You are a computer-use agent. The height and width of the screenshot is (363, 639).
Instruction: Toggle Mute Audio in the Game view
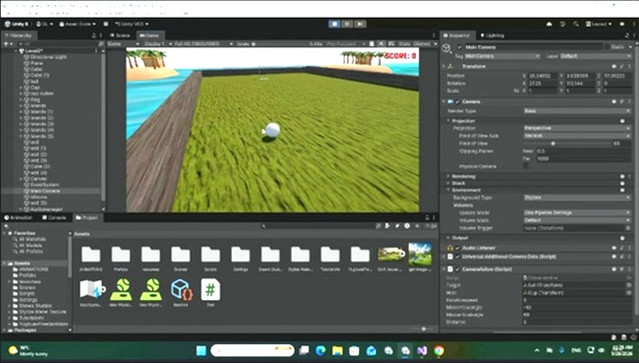point(381,44)
